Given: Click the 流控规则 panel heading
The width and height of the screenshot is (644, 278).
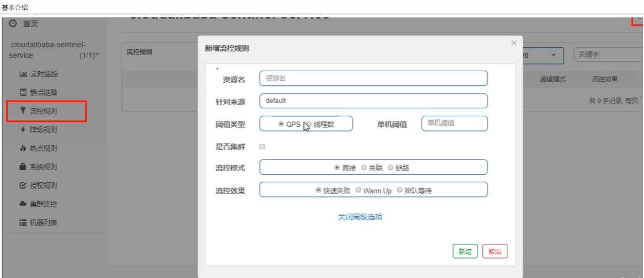Looking at the screenshot, I should tap(139, 52).
